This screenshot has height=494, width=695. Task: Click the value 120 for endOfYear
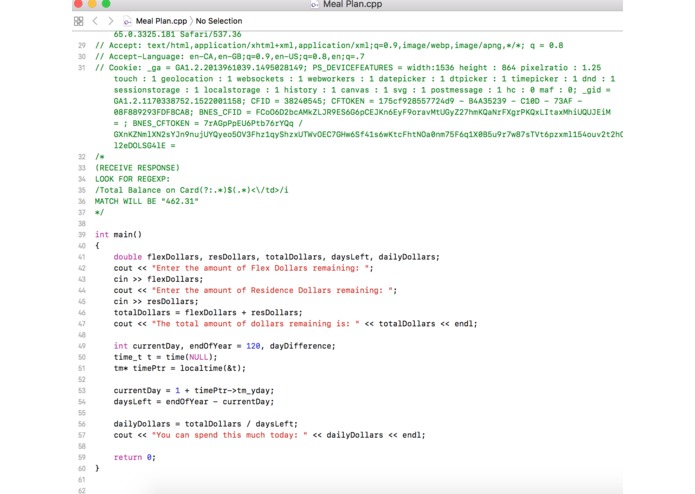(253, 346)
